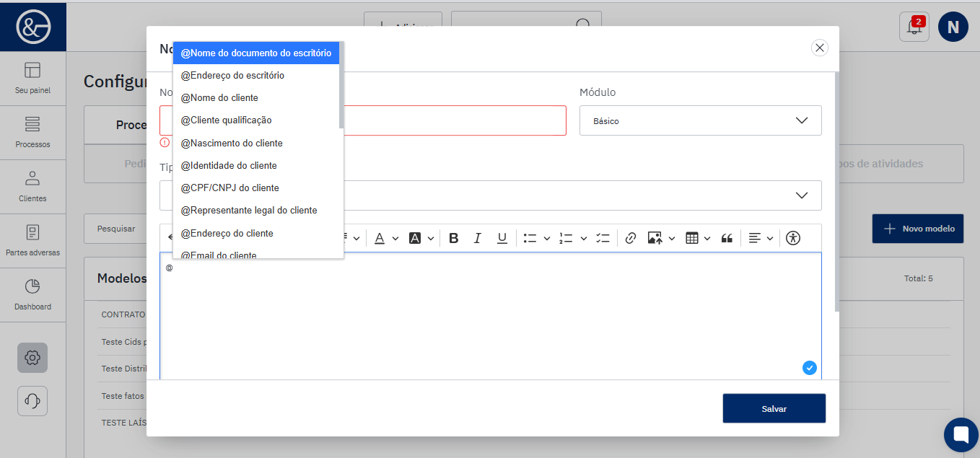
Task: Select @Cliente qualificação suggestion
Action: point(256,120)
